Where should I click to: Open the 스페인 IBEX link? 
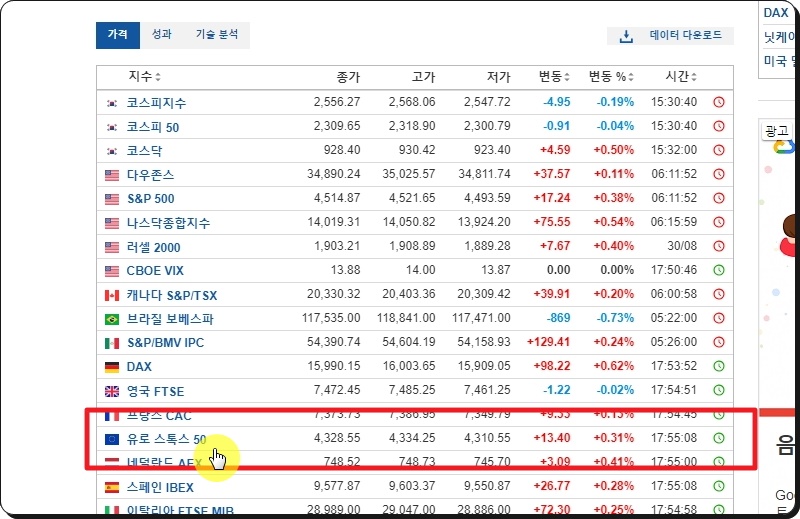click(160, 487)
